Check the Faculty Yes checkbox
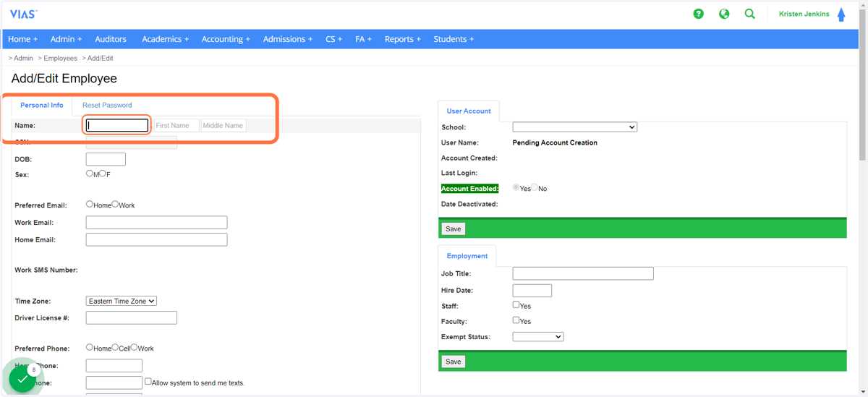 pyautogui.click(x=516, y=320)
